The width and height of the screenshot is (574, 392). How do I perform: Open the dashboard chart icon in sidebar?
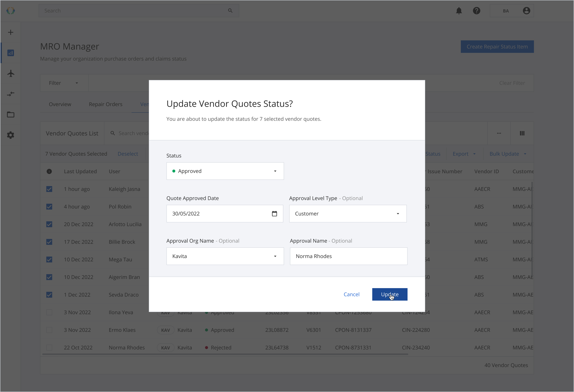pyautogui.click(x=11, y=53)
